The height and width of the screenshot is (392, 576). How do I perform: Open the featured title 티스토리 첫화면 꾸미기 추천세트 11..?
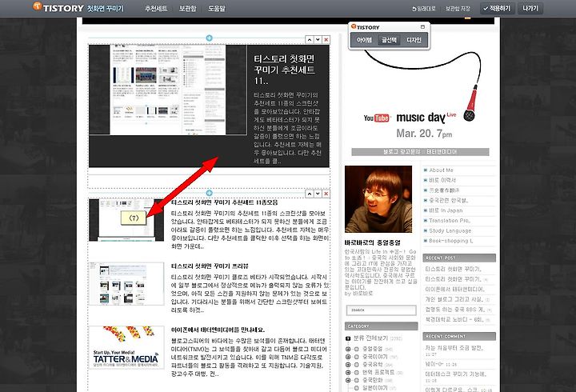tap(284, 70)
